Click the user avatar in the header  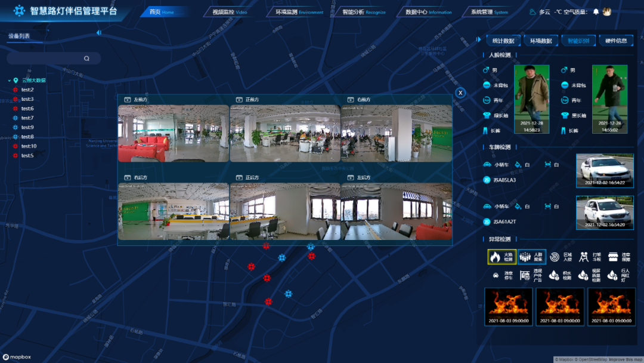(607, 11)
